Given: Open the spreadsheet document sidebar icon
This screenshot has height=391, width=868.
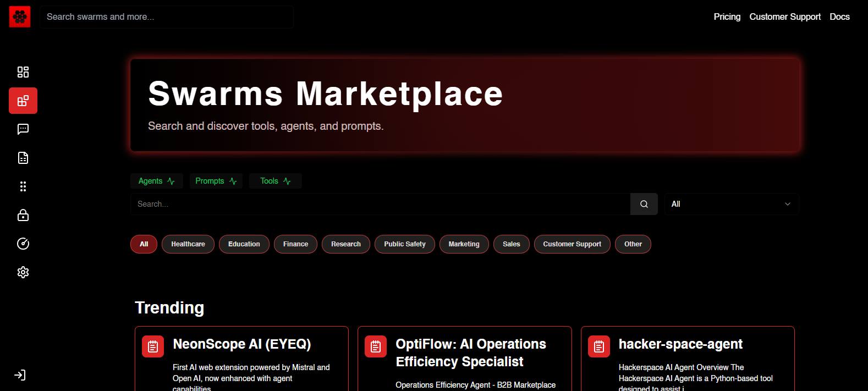Looking at the screenshot, I should point(23,158).
